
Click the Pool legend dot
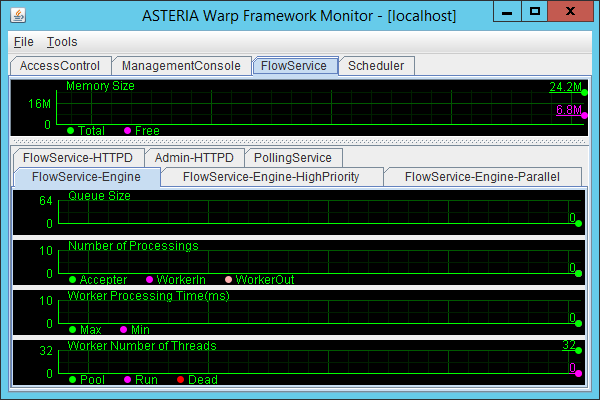(73, 379)
